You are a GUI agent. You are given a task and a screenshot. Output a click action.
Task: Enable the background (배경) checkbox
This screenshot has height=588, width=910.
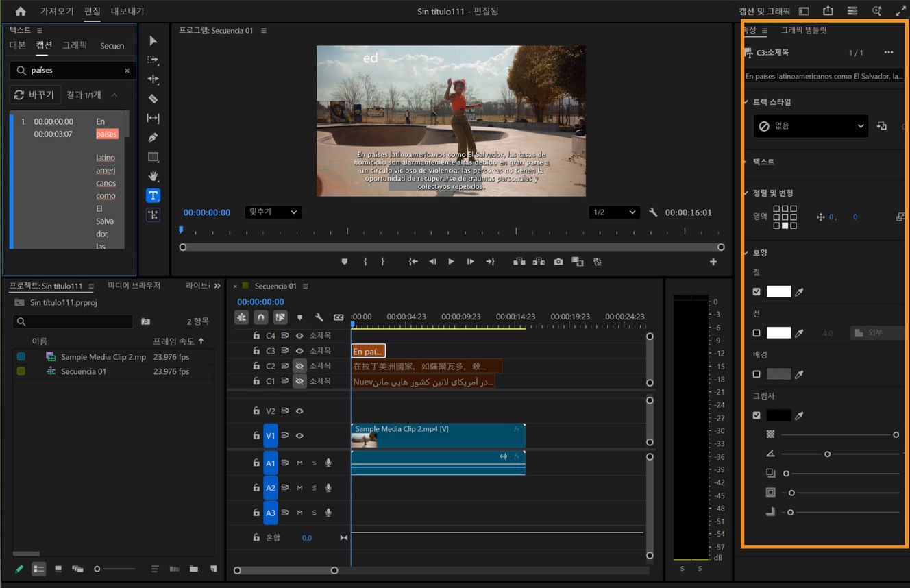pos(757,374)
